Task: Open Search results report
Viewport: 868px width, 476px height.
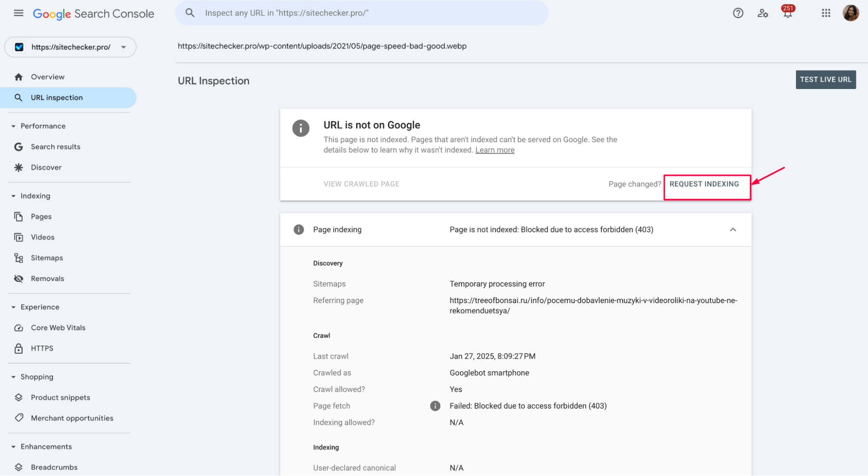Action: tap(69, 147)
